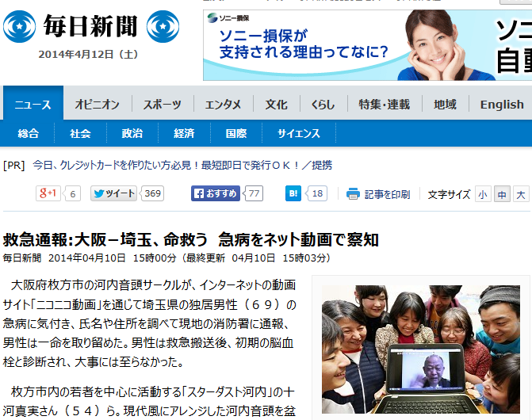View the Hatena bookmark count 18

click(317, 193)
